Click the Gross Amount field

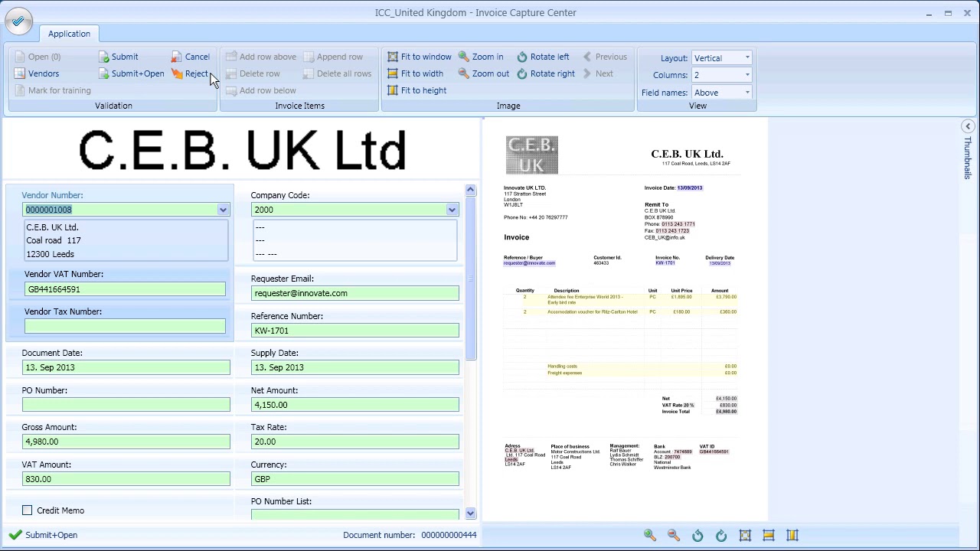point(126,442)
